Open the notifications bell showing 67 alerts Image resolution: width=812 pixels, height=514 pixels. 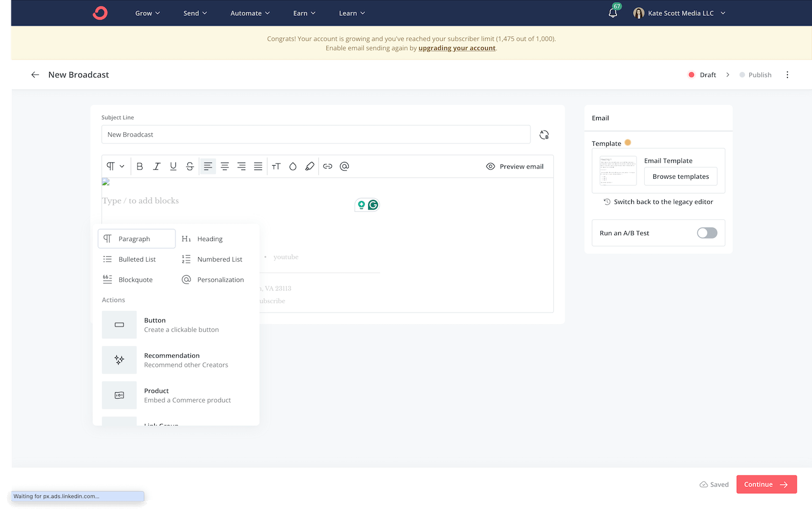coord(612,13)
